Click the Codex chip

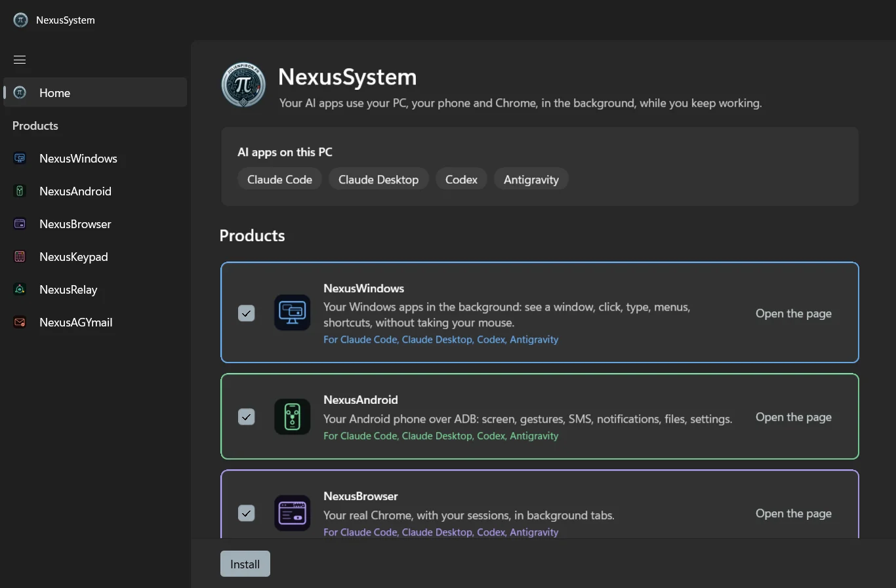pyautogui.click(x=461, y=179)
